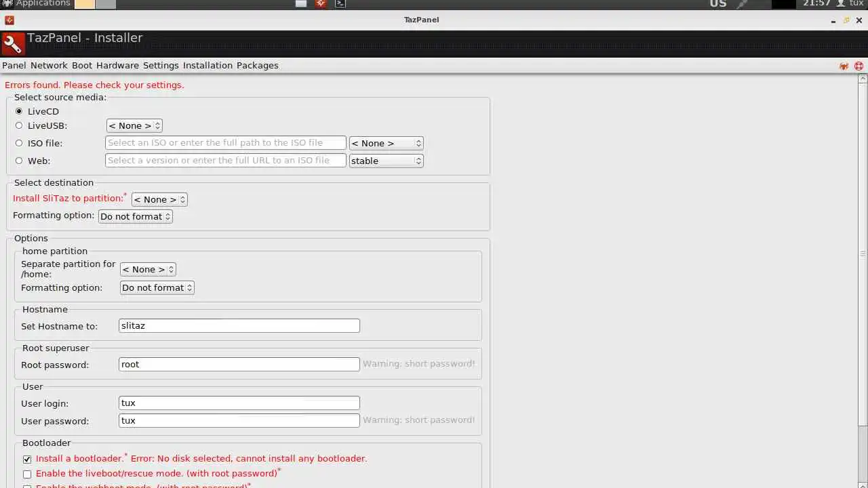Click the clock showing 21:57
The height and width of the screenshot is (488, 868).
(816, 3)
